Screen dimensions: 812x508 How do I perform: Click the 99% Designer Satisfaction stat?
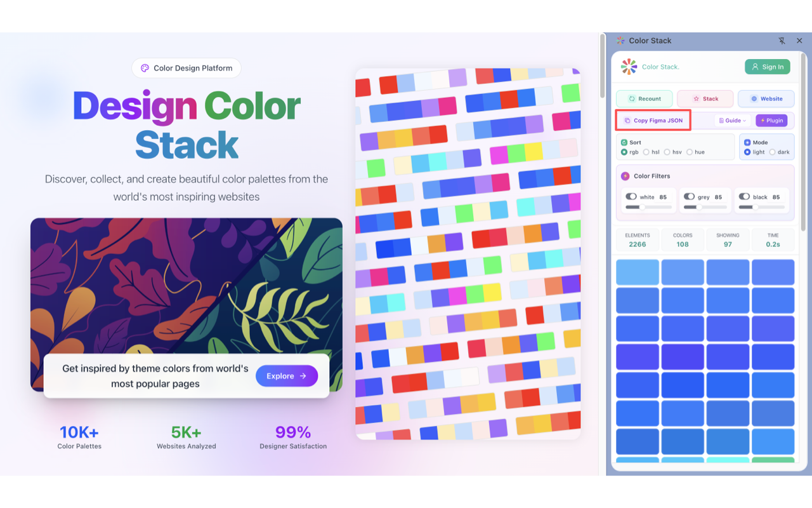coord(293,437)
